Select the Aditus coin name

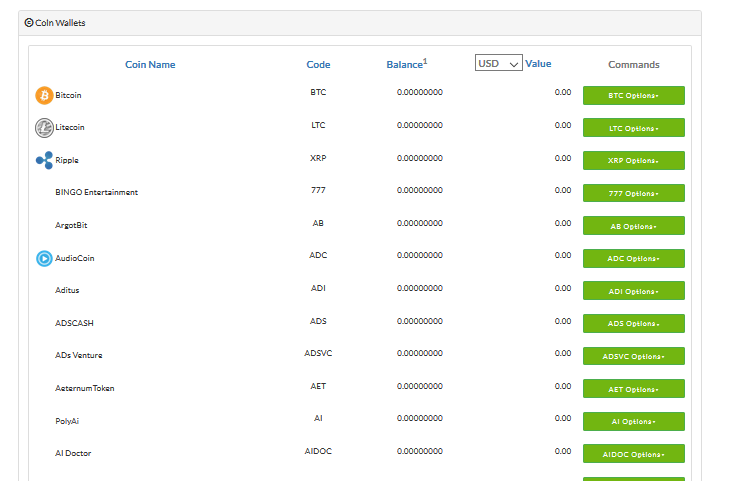pos(67,290)
